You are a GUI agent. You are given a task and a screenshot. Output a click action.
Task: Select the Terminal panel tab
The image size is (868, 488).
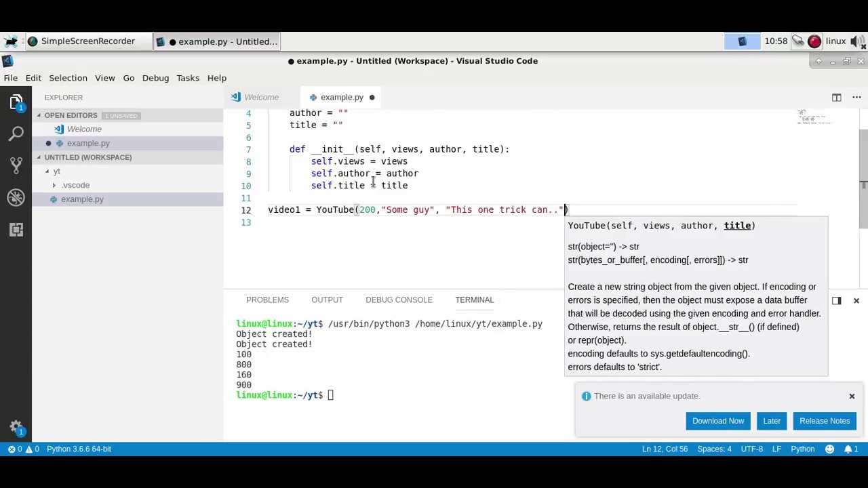pyautogui.click(x=474, y=300)
